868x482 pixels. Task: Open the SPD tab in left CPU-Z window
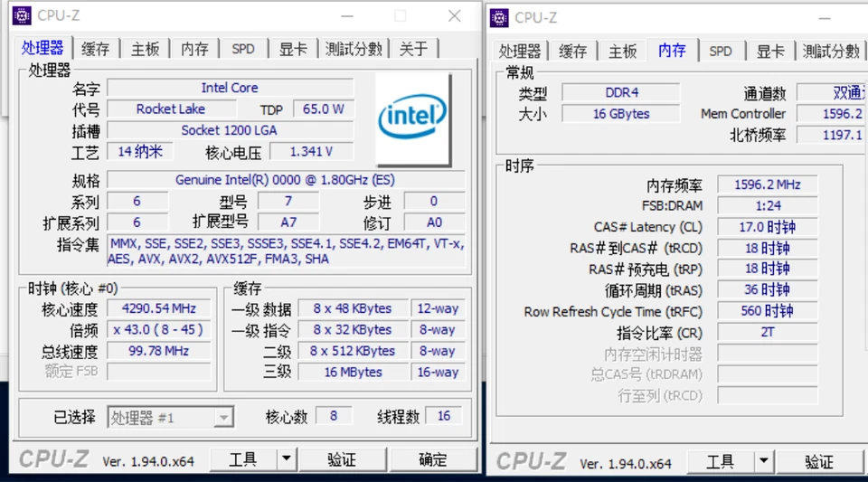pyautogui.click(x=243, y=49)
